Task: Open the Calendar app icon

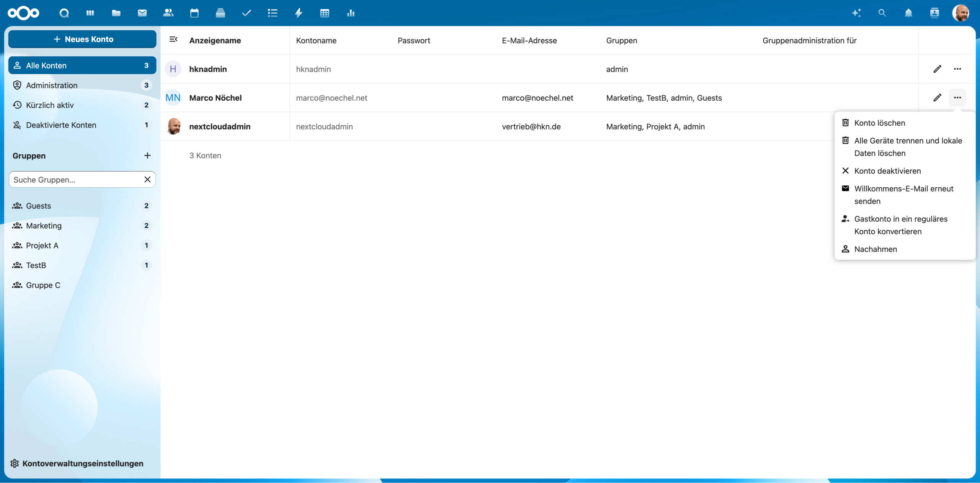Action: point(194,13)
